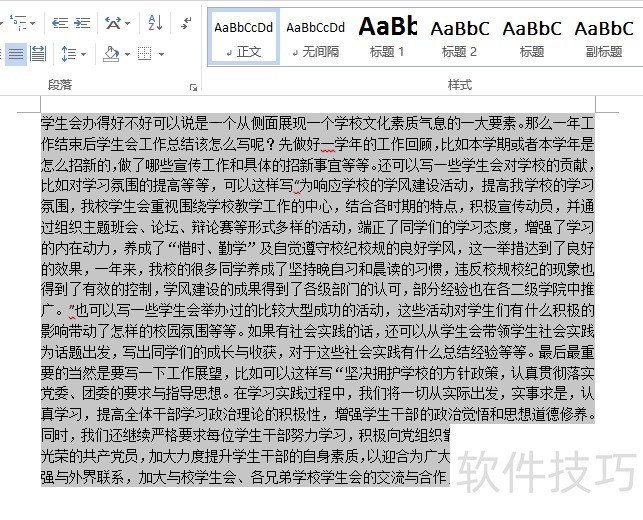Click the multilevel list icon
The image size is (643, 520).
(18, 23)
